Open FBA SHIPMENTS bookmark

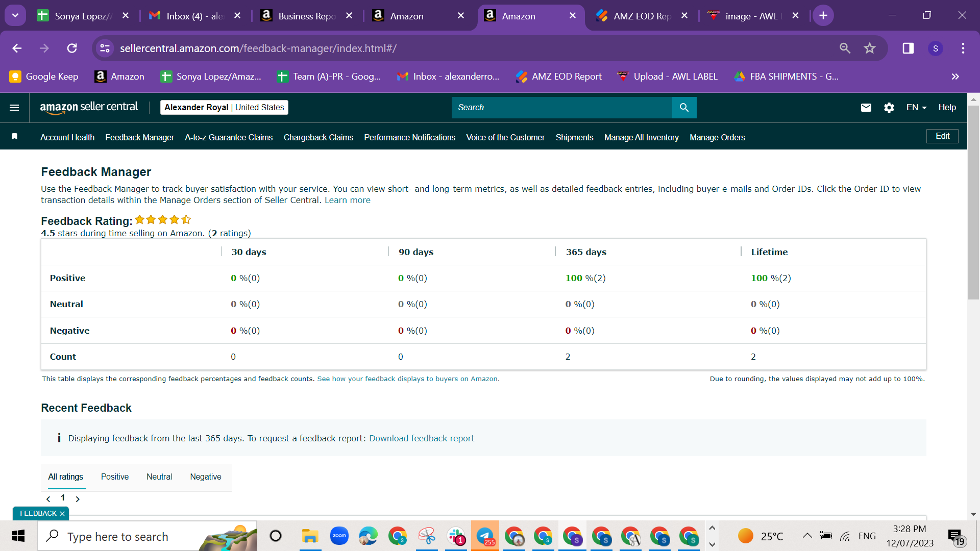(786, 77)
